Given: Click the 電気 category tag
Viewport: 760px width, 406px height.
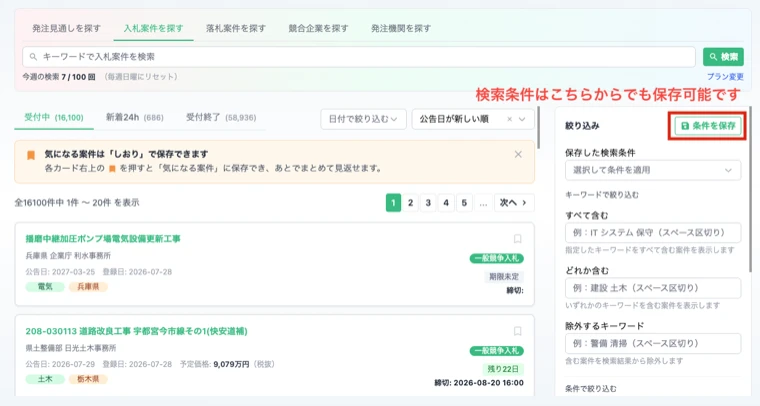Looking at the screenshot, I should coord(45,287).
